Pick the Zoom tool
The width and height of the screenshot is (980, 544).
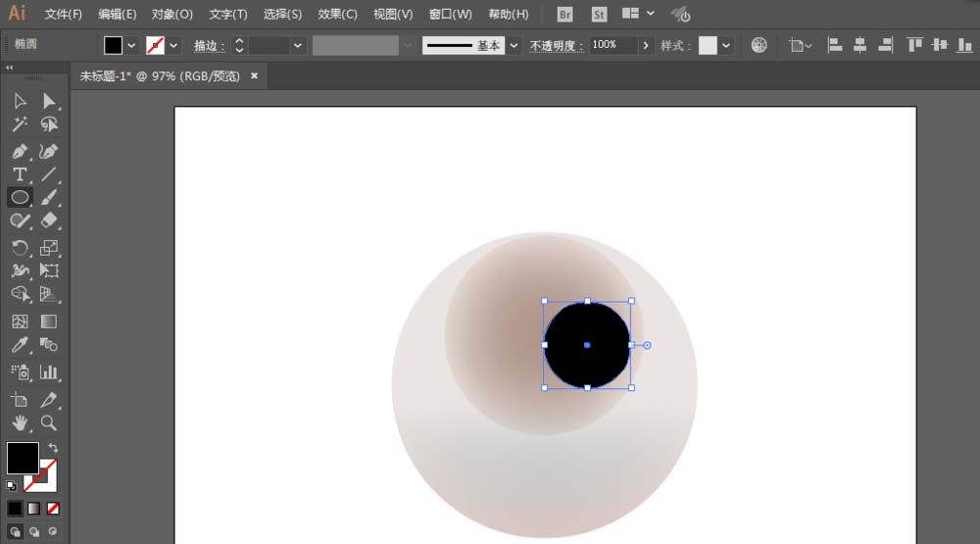(49, 423)
